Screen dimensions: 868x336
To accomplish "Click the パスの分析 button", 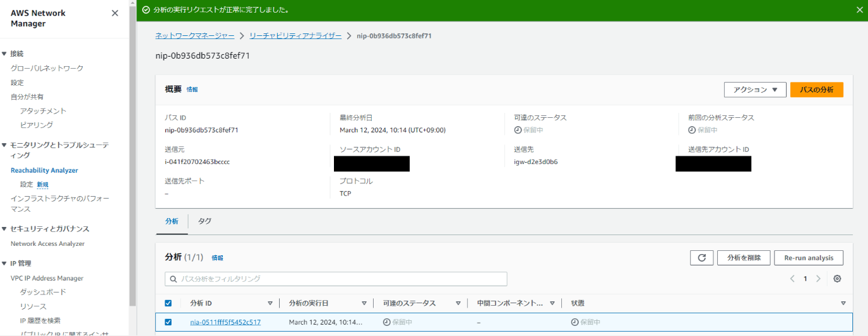I will [816, 90].
